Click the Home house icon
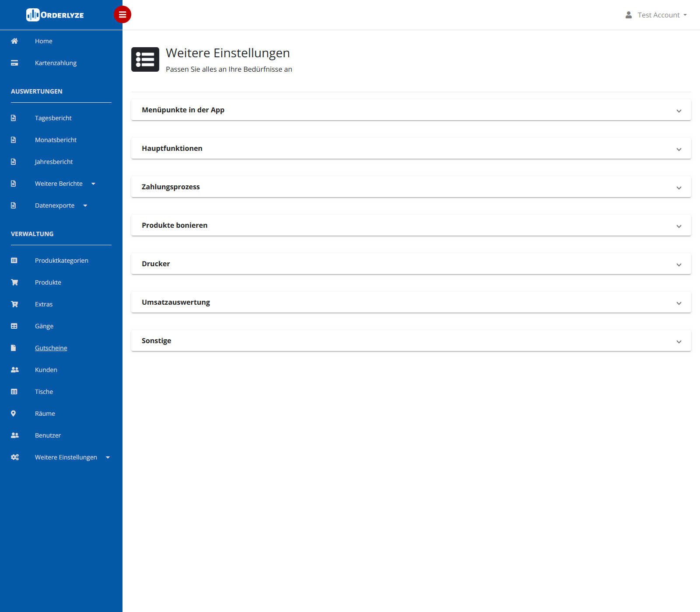Image resolution: width=700 pixels, height=612 pixels. [x=14, y=41]
